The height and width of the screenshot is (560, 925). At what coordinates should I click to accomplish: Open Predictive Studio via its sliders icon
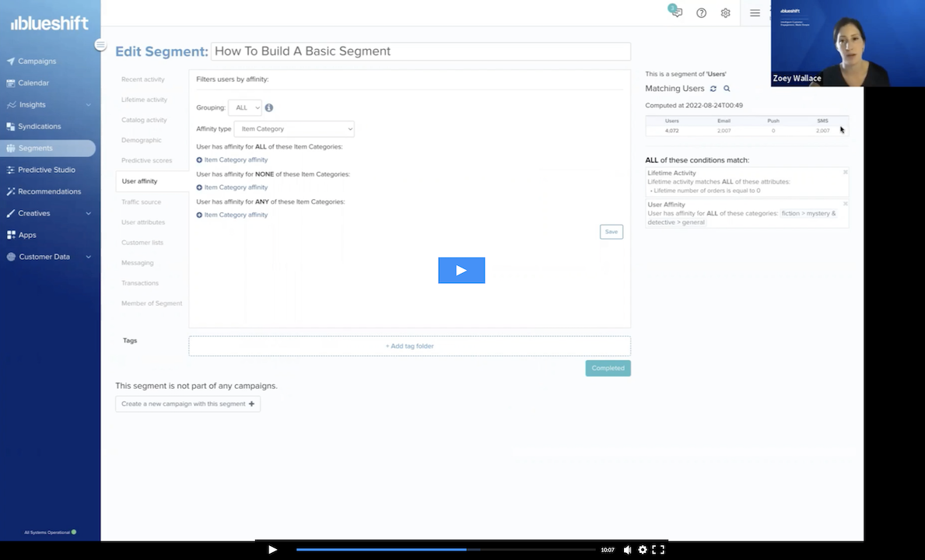[x=11, y=170]
